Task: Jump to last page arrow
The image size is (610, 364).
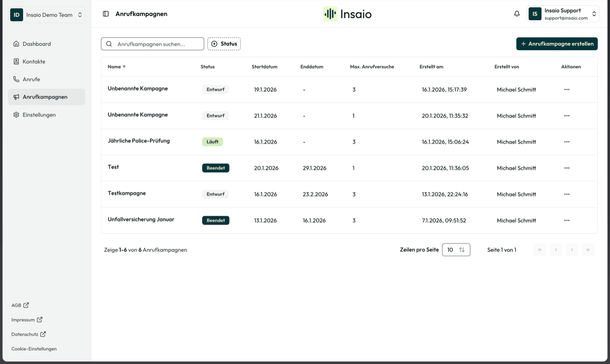Action: (x=588, y=250)
